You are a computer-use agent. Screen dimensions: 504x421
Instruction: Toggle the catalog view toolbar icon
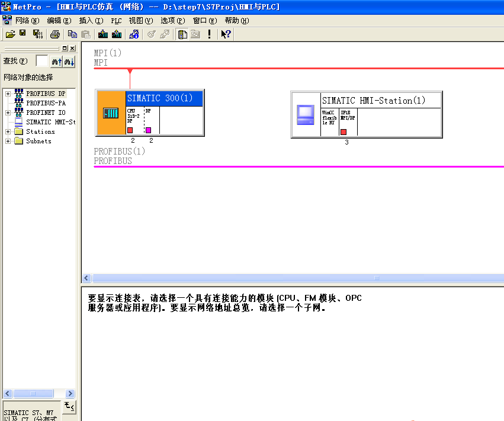[182, 34]
